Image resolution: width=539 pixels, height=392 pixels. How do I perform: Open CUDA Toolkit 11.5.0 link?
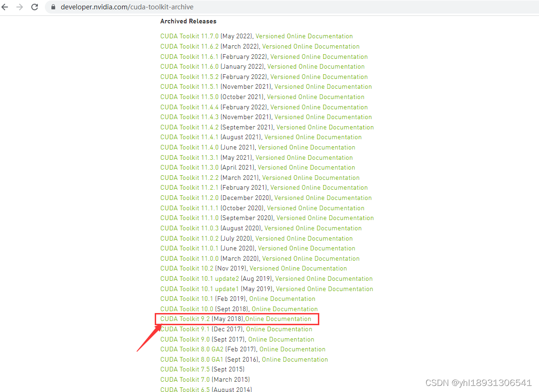pyautogui.click(x=189, y=97)
